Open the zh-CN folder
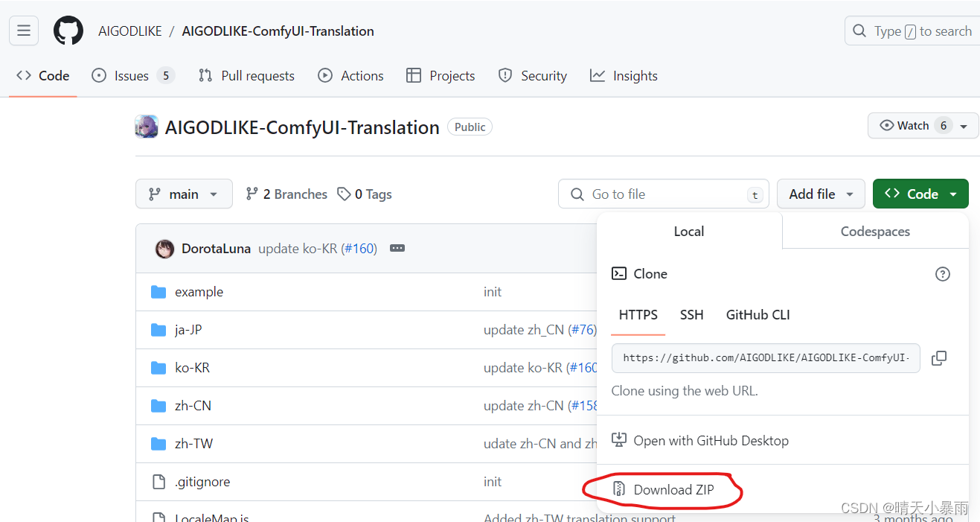The height and width of the screenshot is (522, 980). (x=193, y=406)
